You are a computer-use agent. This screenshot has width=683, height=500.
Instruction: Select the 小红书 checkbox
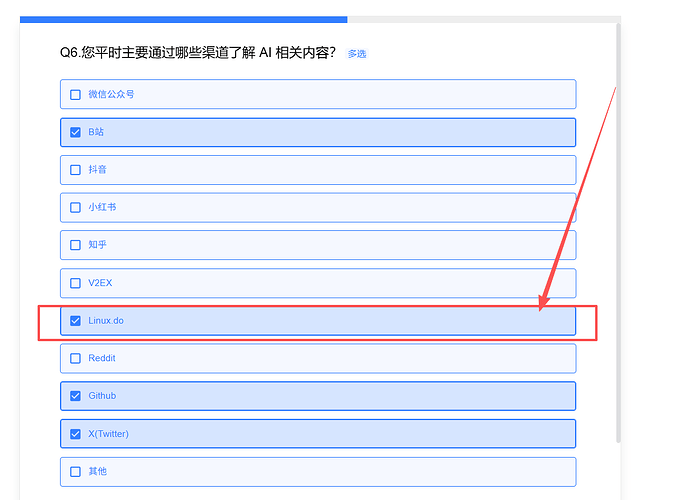coord(75,207)
